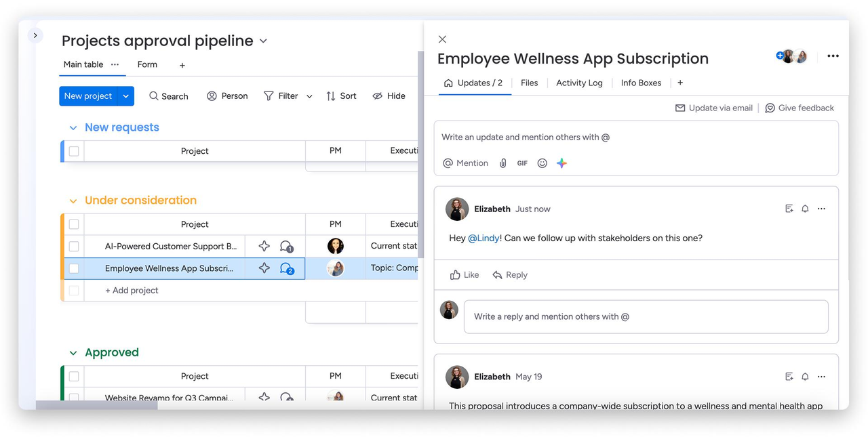Like Elizabeth's latest update
This screenshot has height=439, width=868.
[x=465, y=275]
